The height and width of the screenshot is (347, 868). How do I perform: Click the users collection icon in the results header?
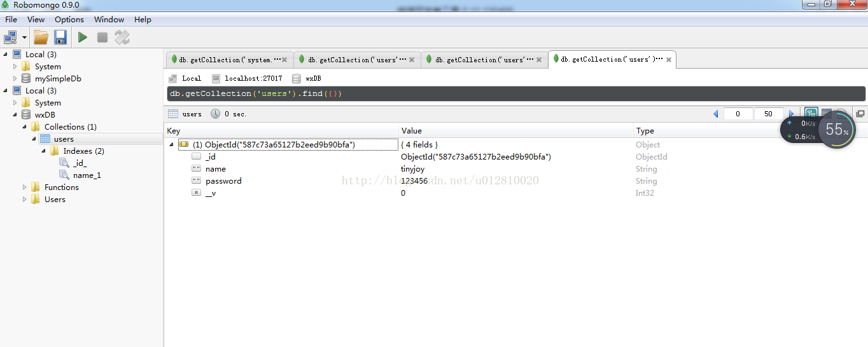pyautogui.click(x=172, y=114)
